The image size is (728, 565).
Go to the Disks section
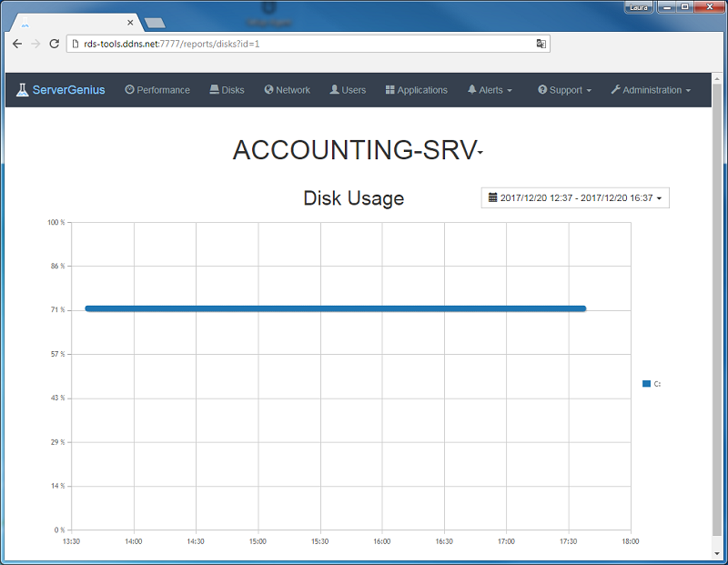pos(227,90)
